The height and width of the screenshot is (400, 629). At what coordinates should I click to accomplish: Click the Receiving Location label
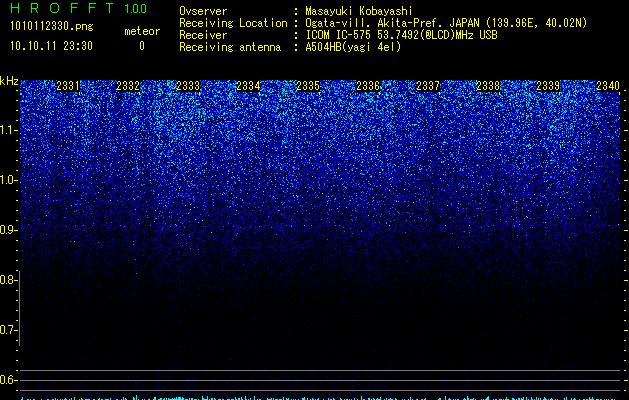click(x=233, y=23)
